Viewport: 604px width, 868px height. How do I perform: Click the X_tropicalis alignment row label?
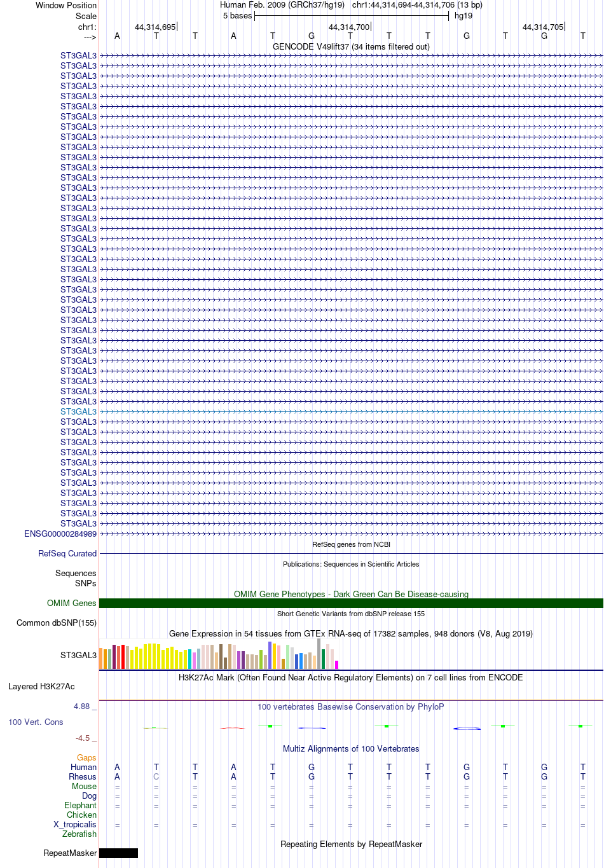[x=75, y=824]
